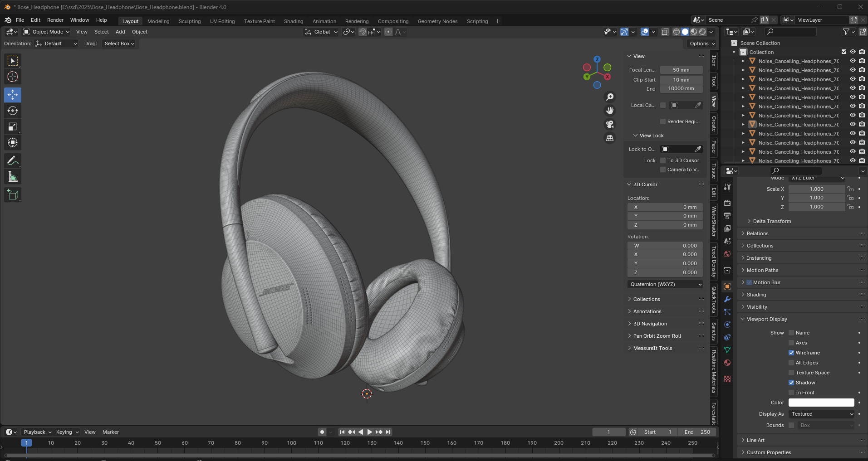Viewport: 868px width, 461px height.
Task: Open the Global transform orientation dropdown
Action: (321, 32)
